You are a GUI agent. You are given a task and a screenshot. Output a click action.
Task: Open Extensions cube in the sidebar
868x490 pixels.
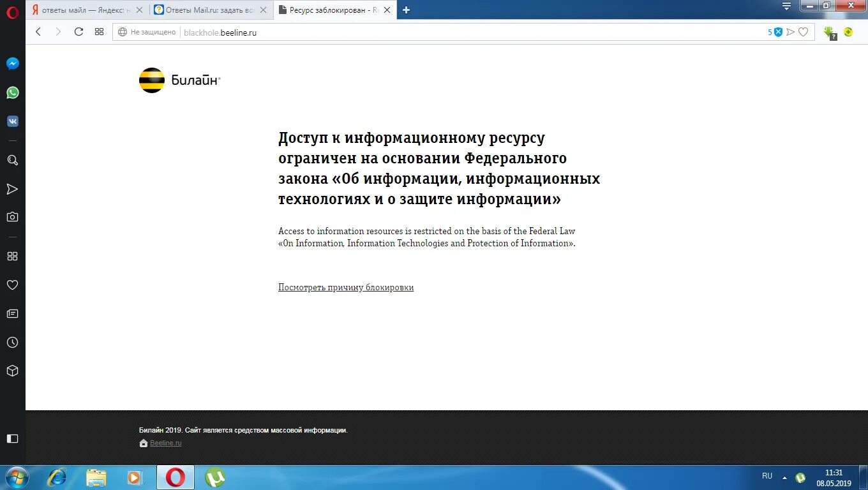(x=13, y=371)
